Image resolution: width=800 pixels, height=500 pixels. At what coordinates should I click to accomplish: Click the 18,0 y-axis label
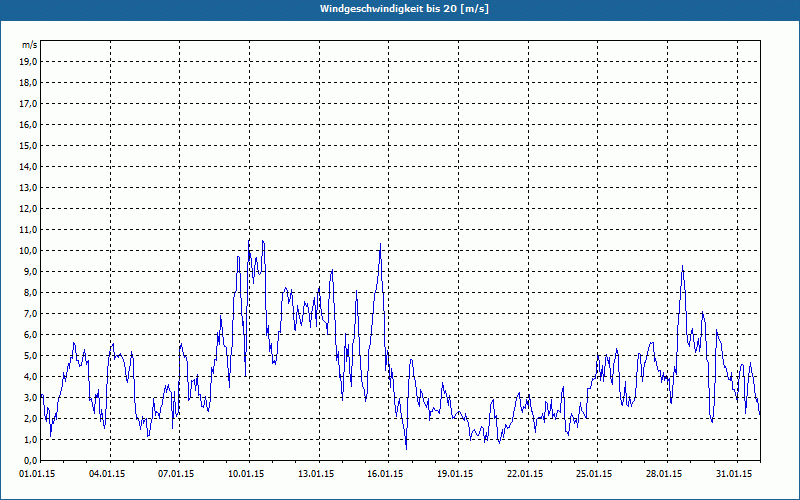point(28,83)
